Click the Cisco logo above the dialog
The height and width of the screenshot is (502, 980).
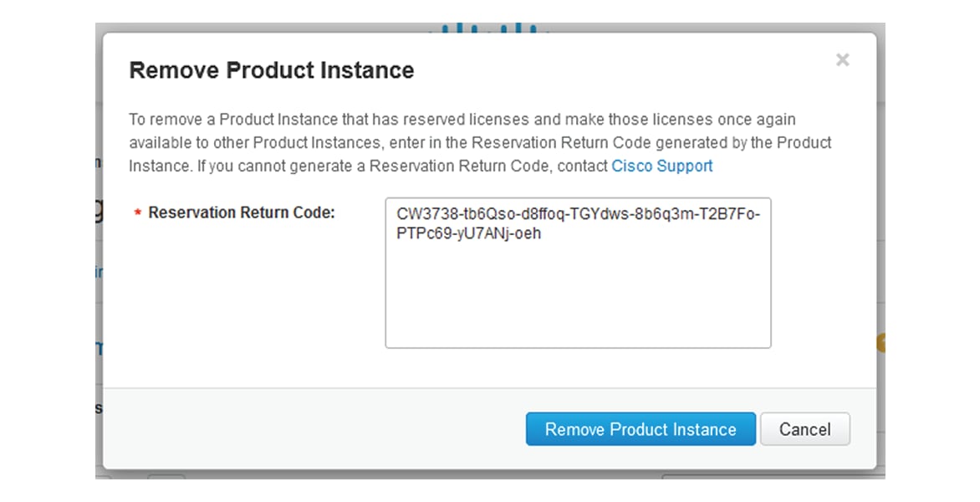click(489, 28)
